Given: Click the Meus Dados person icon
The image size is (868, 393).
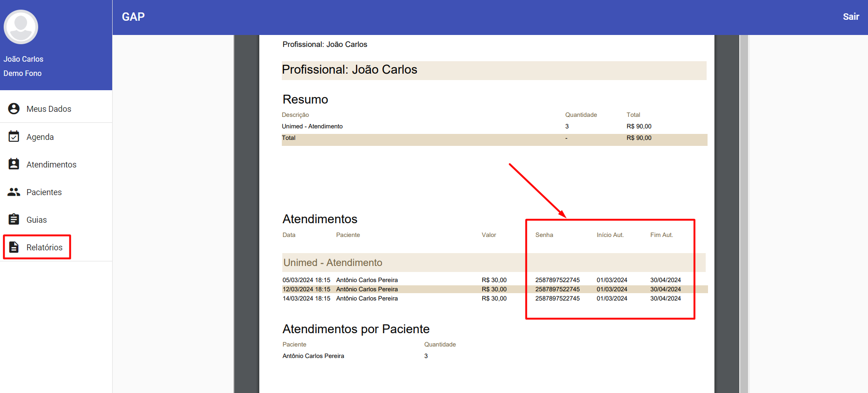Looking at the screenshot, I should click(x=14, y=109).
